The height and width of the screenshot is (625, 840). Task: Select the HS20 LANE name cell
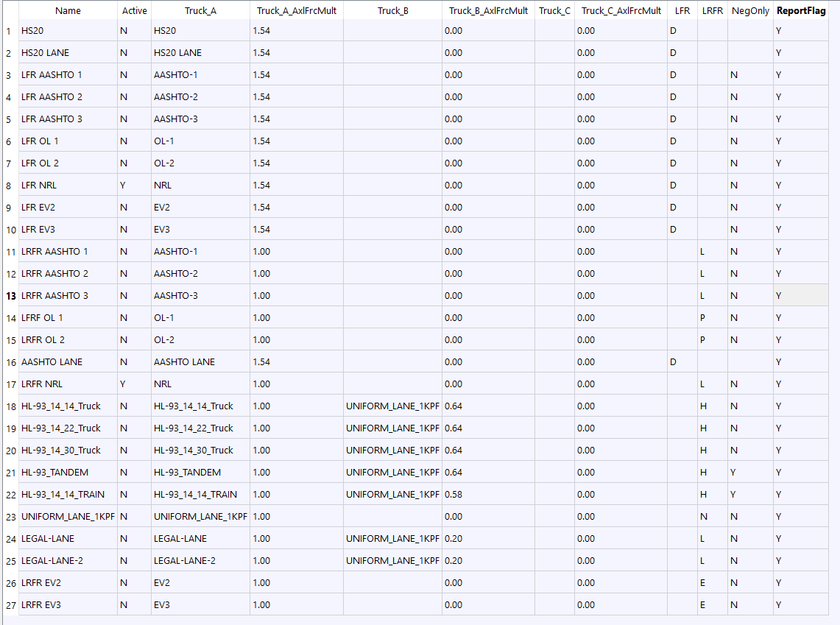[x=68, y=53]
